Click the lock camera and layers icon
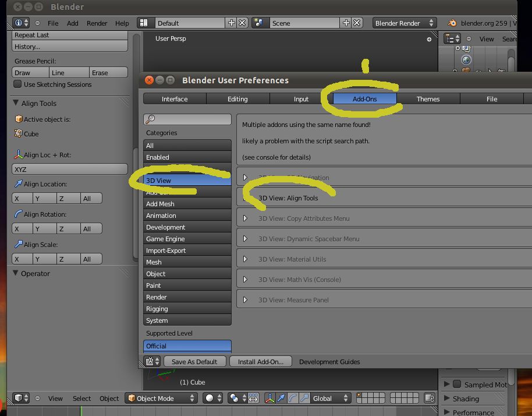 pyautogui.click(x=430, y=398)
